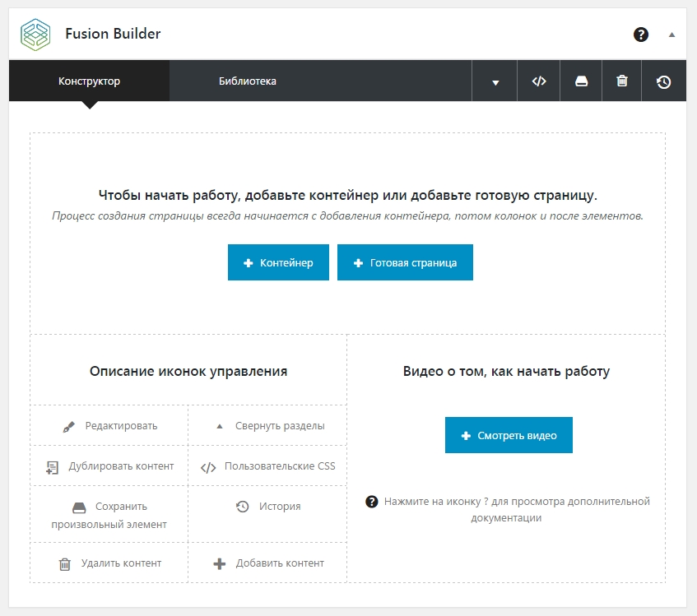This screenshot has width=697, height=616.
Task: Click the Свернуть разделы triangle in legend
Action: [x=219, y=427]
